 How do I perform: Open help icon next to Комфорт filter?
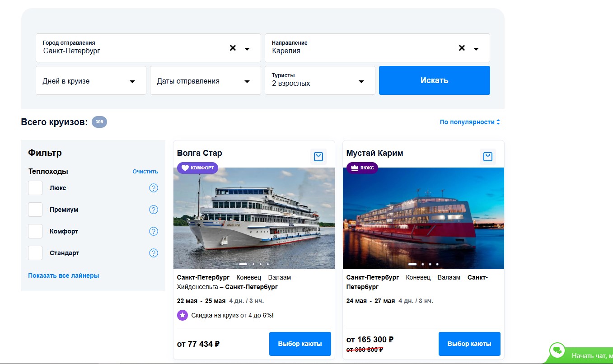(x=154, y=231)
